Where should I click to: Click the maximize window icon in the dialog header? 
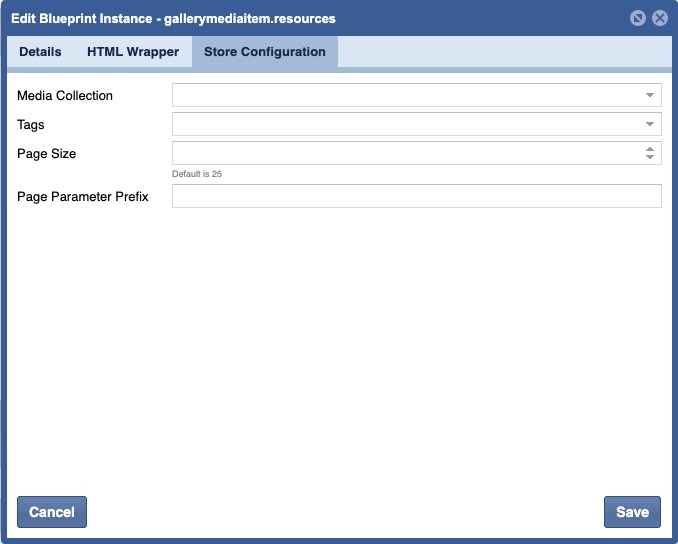click(x=638, y=18)
